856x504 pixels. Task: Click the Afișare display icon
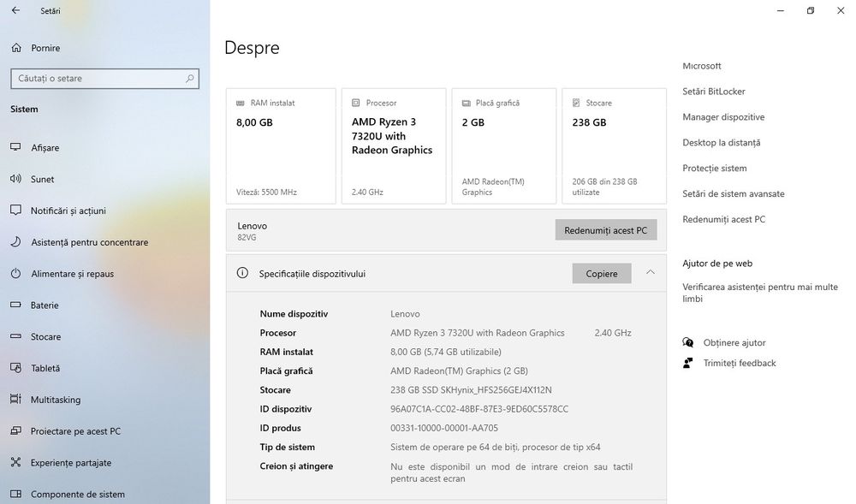[15, 147]
